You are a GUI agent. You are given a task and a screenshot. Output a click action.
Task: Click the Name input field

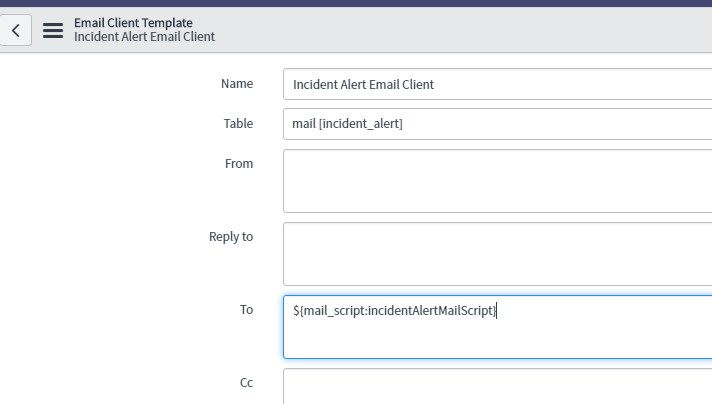point(497,84)
